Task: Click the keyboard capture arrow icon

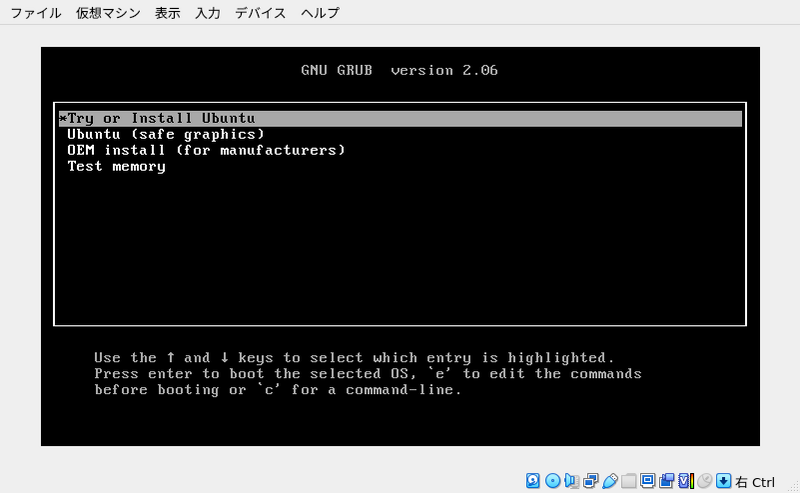Action: pyautogui.click(x=723, y=481)
